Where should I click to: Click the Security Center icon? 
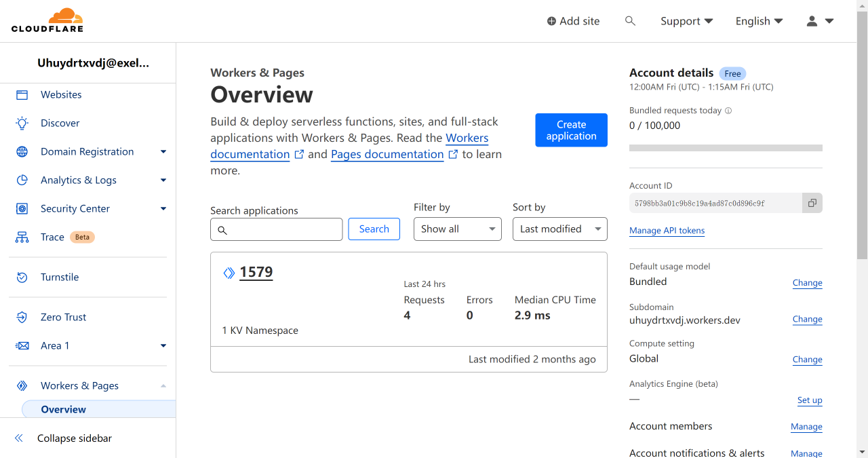click(x=22, y=209)
